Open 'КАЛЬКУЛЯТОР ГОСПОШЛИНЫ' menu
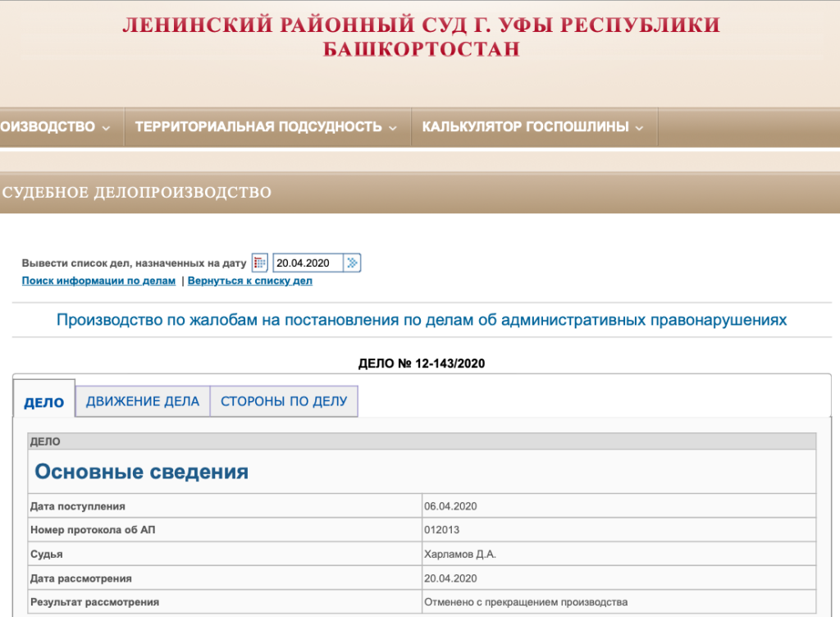This screenshot has width=840, height=617. coord(525,127)
